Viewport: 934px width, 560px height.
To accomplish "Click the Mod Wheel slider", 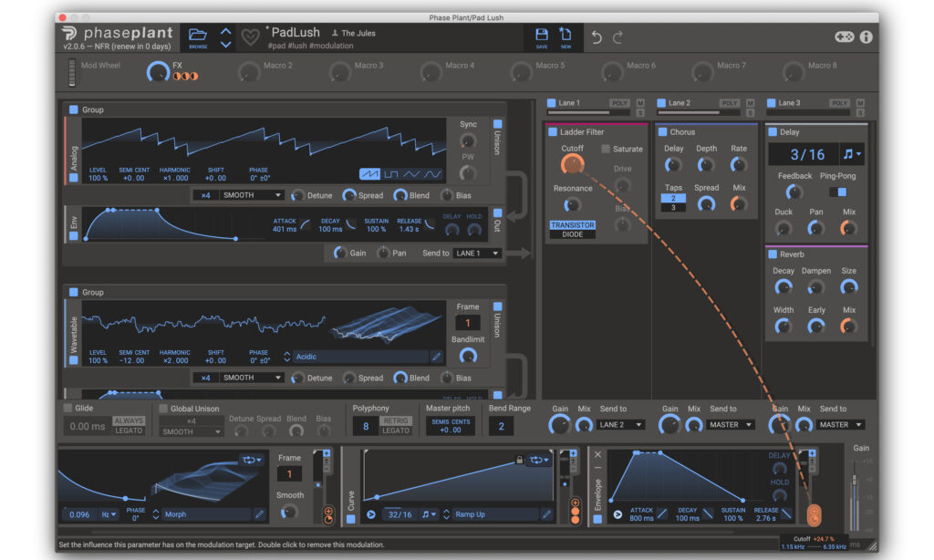I will pyautogui.click(x=72, y=73).
